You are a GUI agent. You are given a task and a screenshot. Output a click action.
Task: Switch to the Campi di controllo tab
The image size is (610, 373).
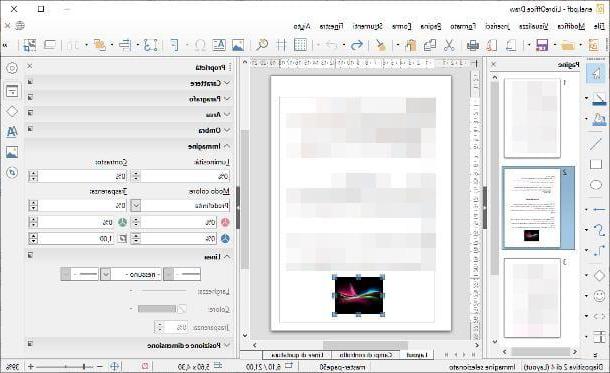[366, 355]
